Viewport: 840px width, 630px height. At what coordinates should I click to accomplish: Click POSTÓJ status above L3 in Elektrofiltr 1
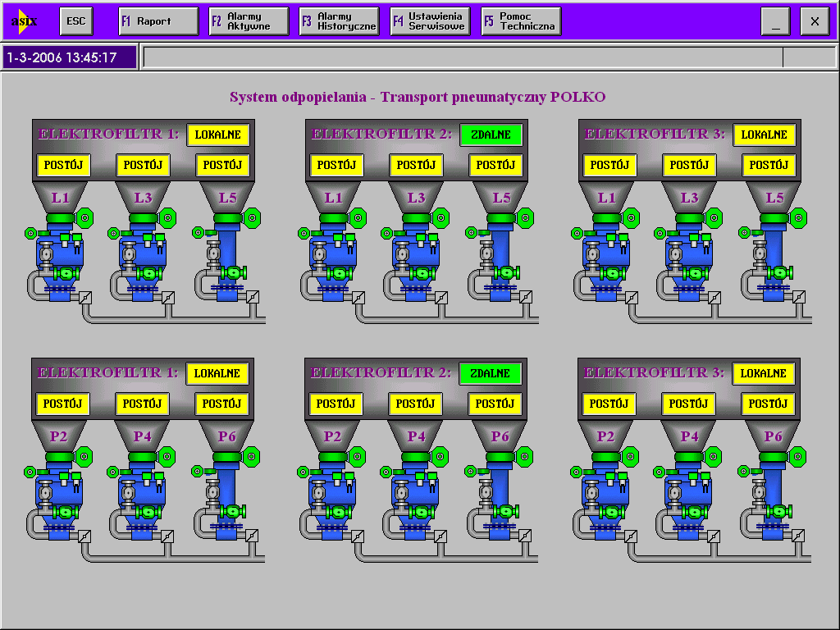[x=143, y=165]
